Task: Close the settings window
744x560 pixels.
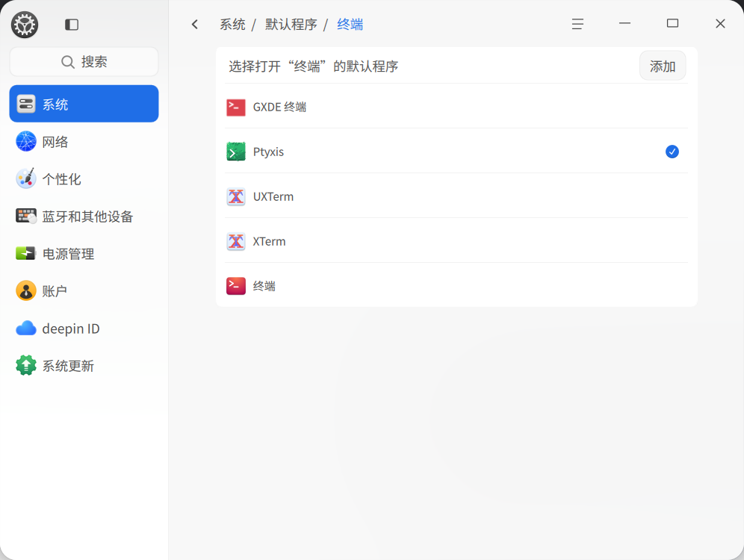Action: point(720,23)
